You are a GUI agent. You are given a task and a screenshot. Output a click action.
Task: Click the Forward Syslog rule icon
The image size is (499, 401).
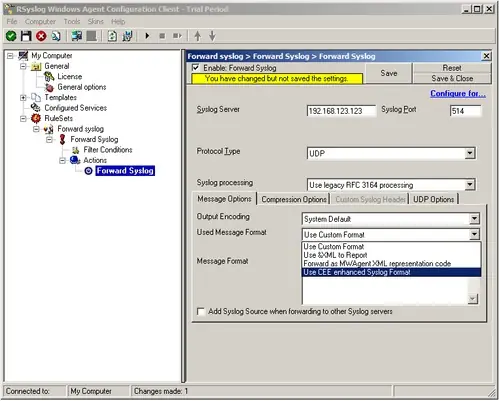coord(62,139)
